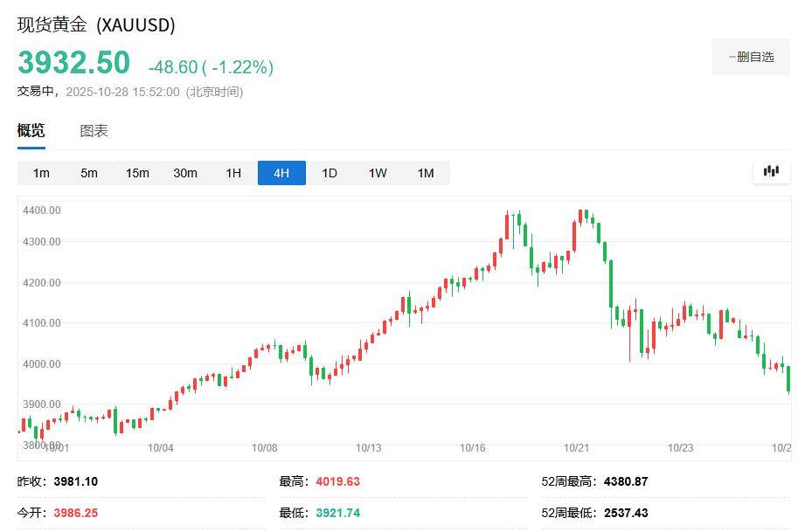This screenshot has width=805, height=532.
Task: Choose the 1H chart interval
Action: pyautogui.click(x=233, y=173)
